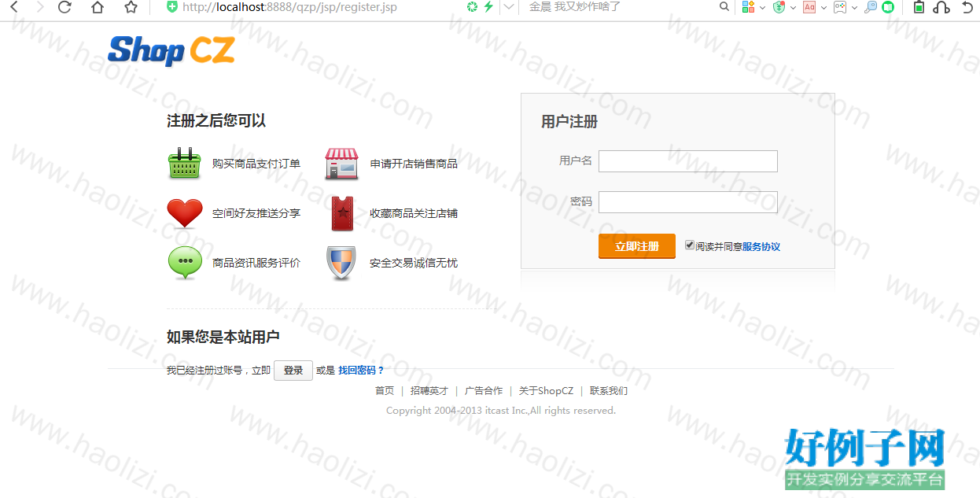
Task: Click text 空间好友推送分享
Action: [256, 213]
